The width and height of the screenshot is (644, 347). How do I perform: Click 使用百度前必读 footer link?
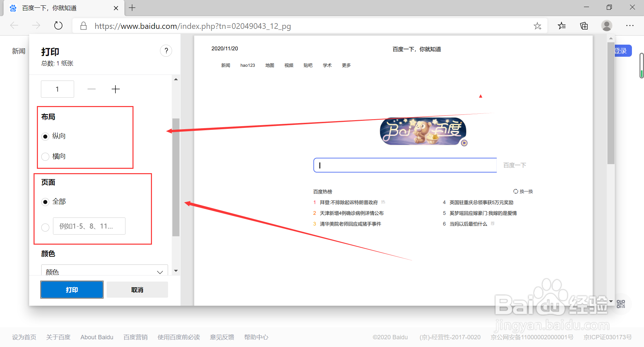pos(179,337)
